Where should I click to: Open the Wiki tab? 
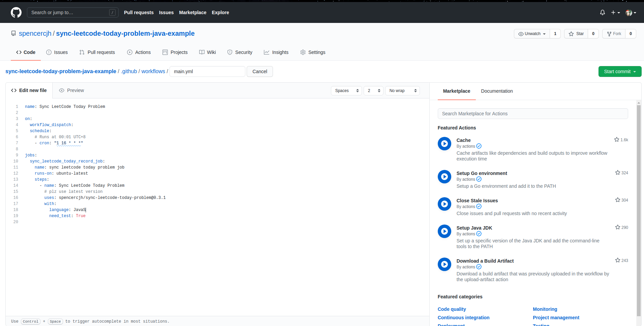point(208,52)
